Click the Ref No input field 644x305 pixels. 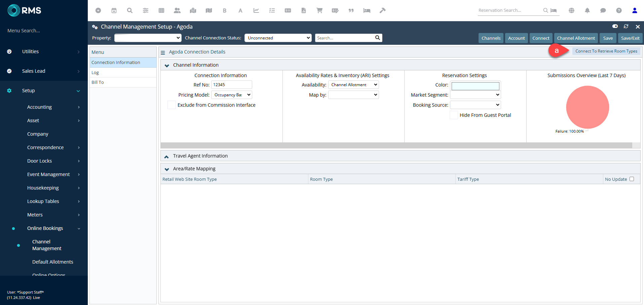232,85
